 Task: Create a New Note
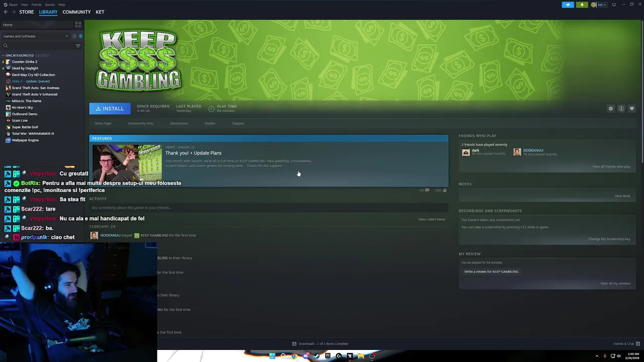click(622, 196)
